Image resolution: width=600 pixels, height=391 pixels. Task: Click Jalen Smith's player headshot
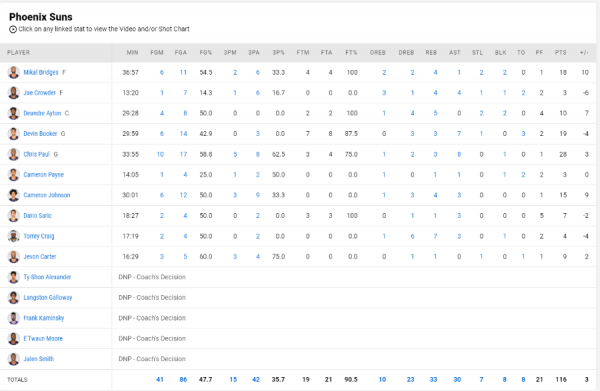(x=13, y=359)
